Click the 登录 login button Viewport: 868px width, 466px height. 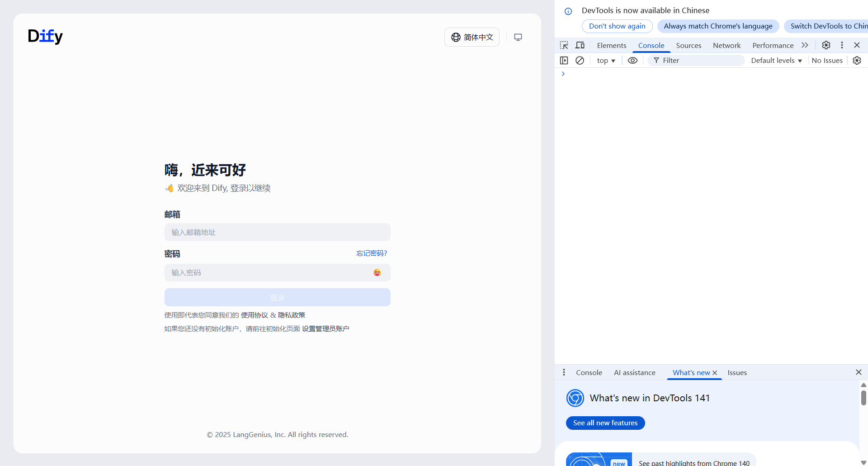(278, 297)
